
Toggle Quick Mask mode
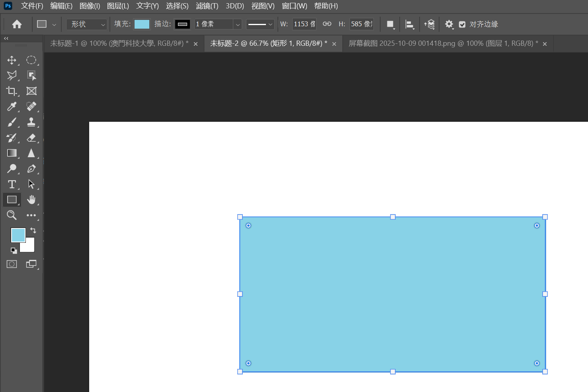(x=12, y=264)
